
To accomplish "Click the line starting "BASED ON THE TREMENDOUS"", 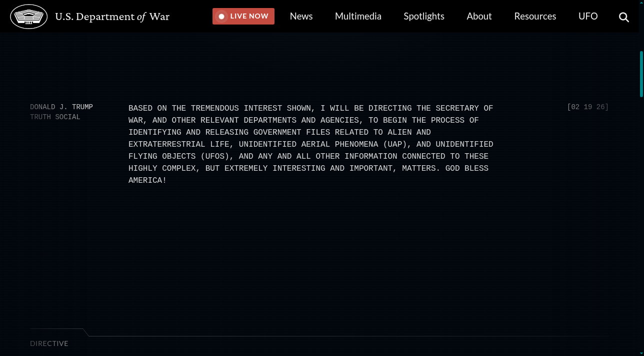I will tap(310, 108).
